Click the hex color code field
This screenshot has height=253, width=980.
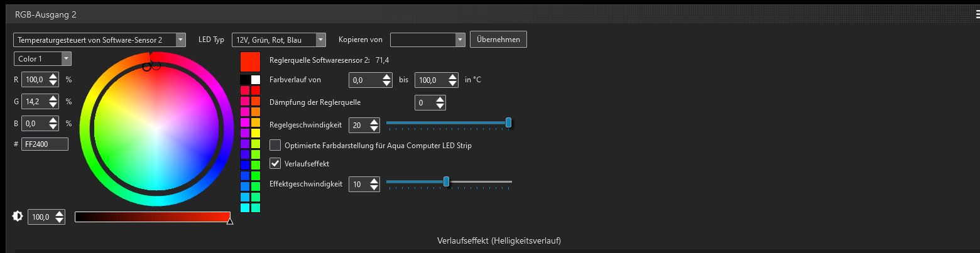coord(45,144)
